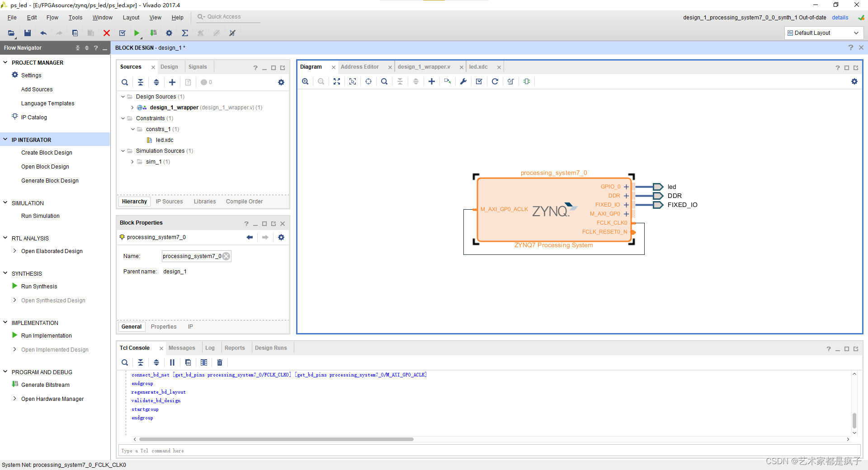Click Add IP plus in diagram toolbar
This screenshot has height=470, width=868.
pyautogui.click(x=432, y=81)
